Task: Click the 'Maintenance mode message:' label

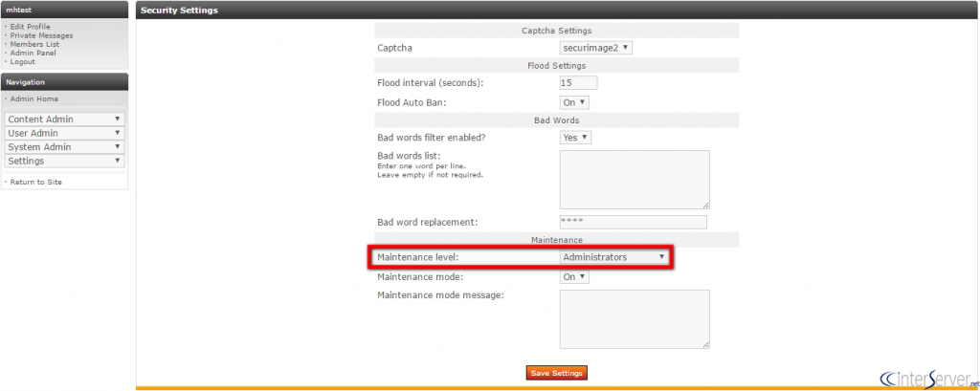Action: tap(440, 294)
